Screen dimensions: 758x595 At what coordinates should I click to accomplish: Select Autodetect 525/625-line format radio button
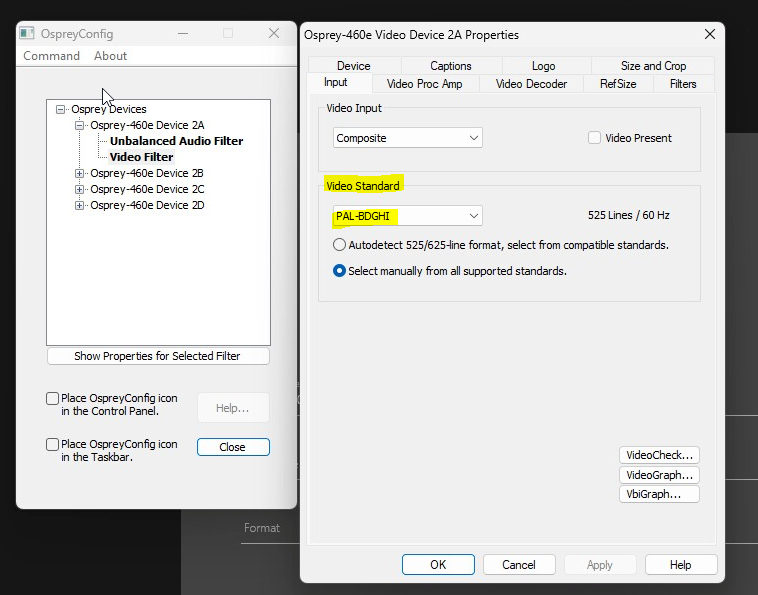pos(340,244)
